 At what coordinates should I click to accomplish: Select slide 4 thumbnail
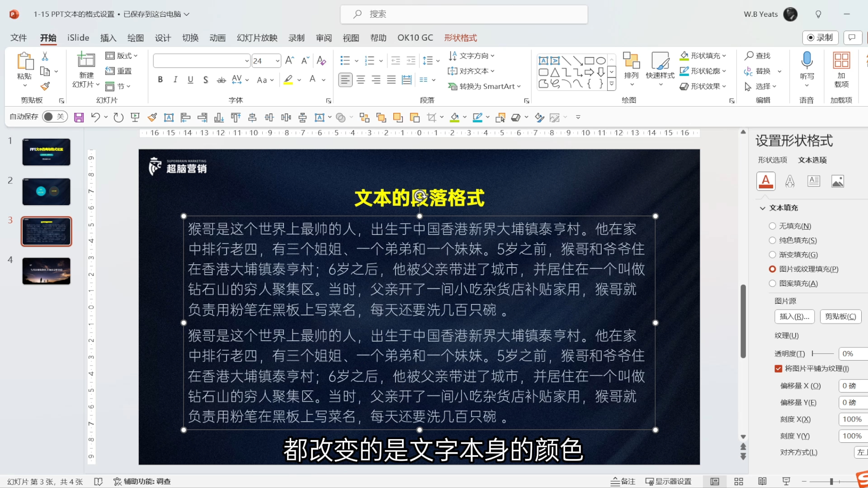click(x=46, y=271)
